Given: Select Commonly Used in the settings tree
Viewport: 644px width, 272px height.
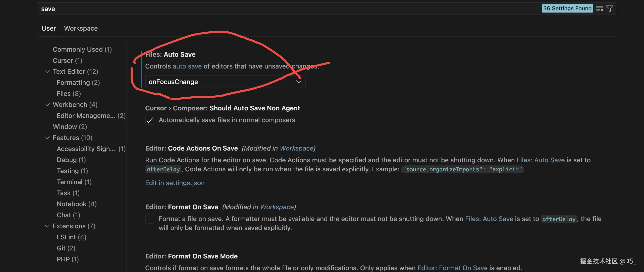Looking at the screenshot, I should tap(82, 49).
